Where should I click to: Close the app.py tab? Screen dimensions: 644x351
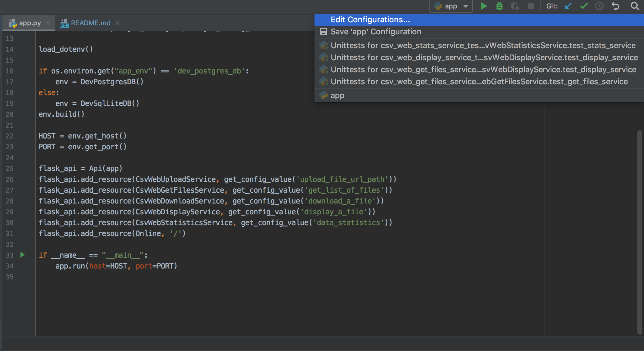[48, 23]
